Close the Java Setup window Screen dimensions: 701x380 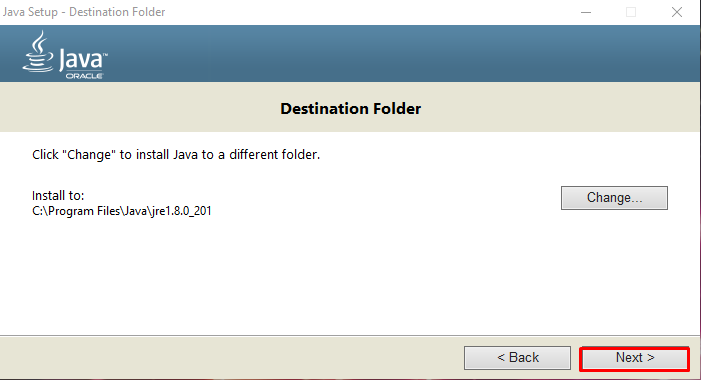pos(677,12)
